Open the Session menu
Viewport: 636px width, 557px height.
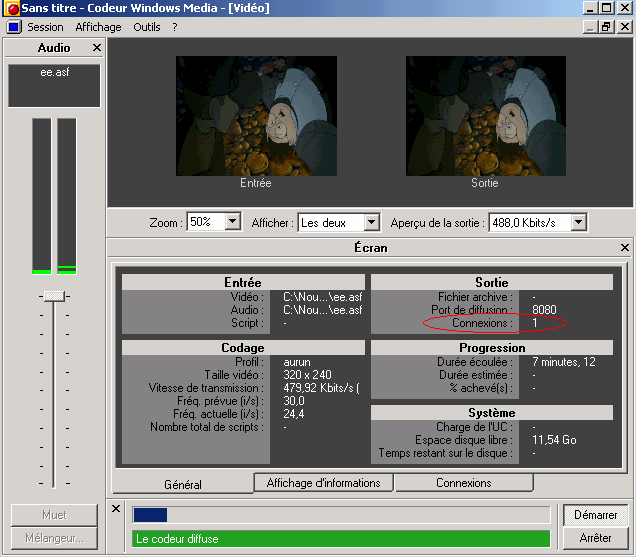click(x=45, y=27)
